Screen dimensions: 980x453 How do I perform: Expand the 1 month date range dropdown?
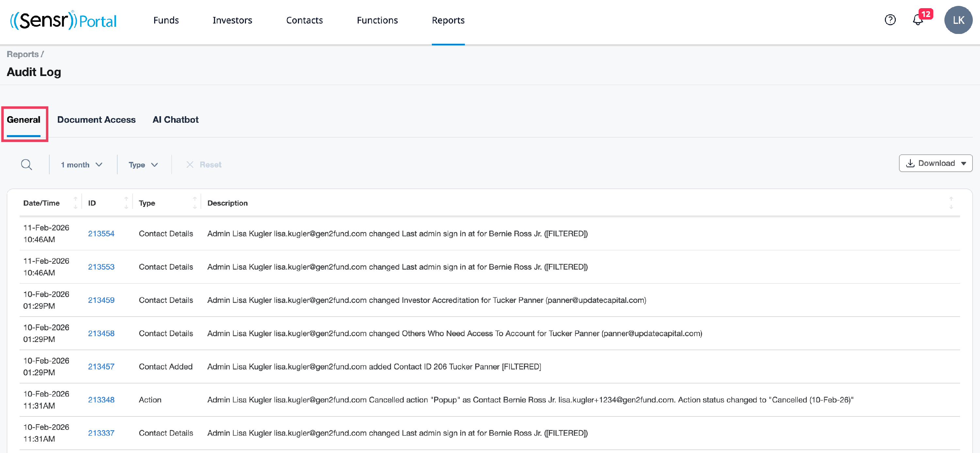click(81, 164)
